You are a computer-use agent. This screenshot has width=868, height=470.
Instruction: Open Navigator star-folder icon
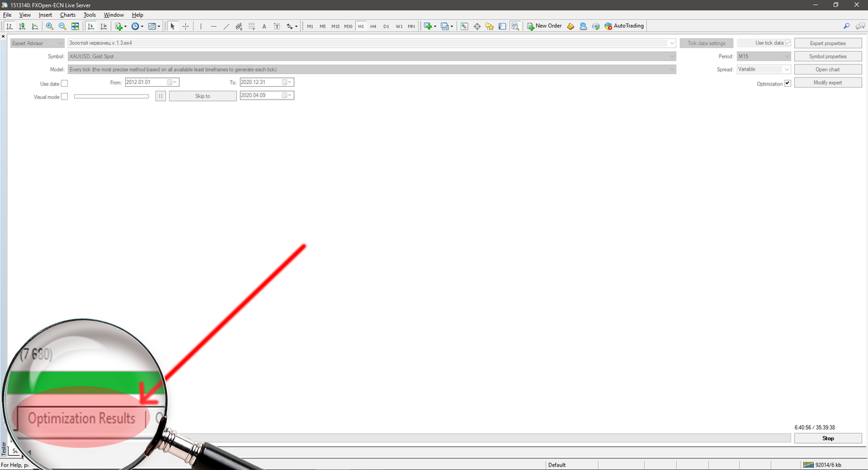point(490,26)
